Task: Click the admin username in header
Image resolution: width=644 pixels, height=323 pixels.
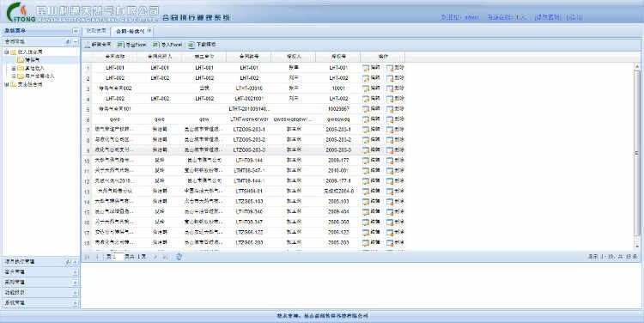Action: pos(471,17)
